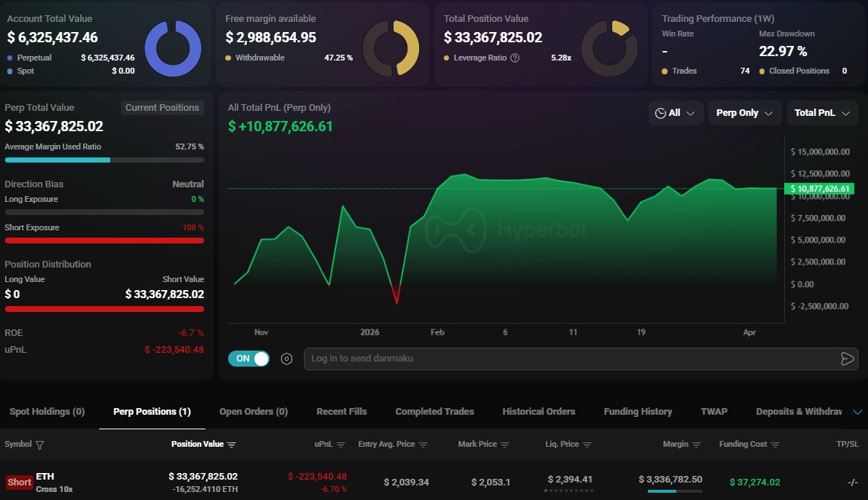The image size is (868, 500).
Task: Click the Current Positions button
Action: pos(162,108)
